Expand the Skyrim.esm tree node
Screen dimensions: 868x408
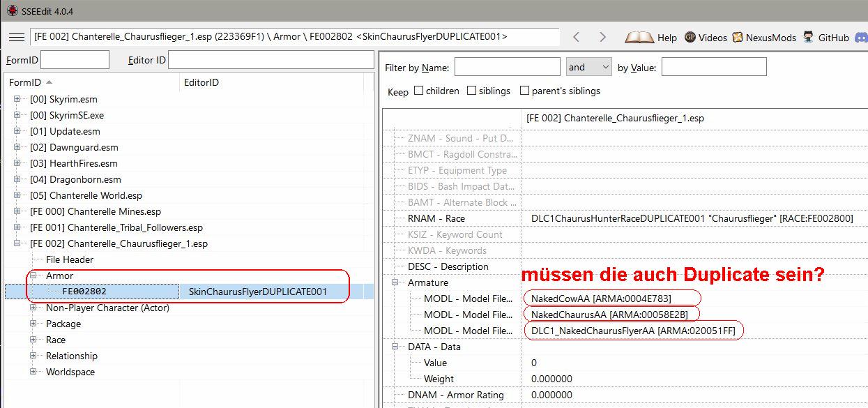point(17,100)
